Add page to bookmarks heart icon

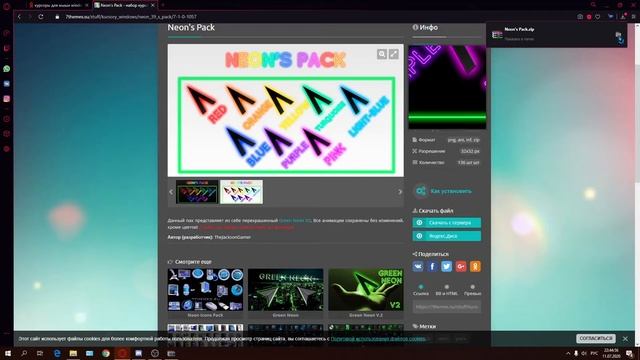(598, 17)
